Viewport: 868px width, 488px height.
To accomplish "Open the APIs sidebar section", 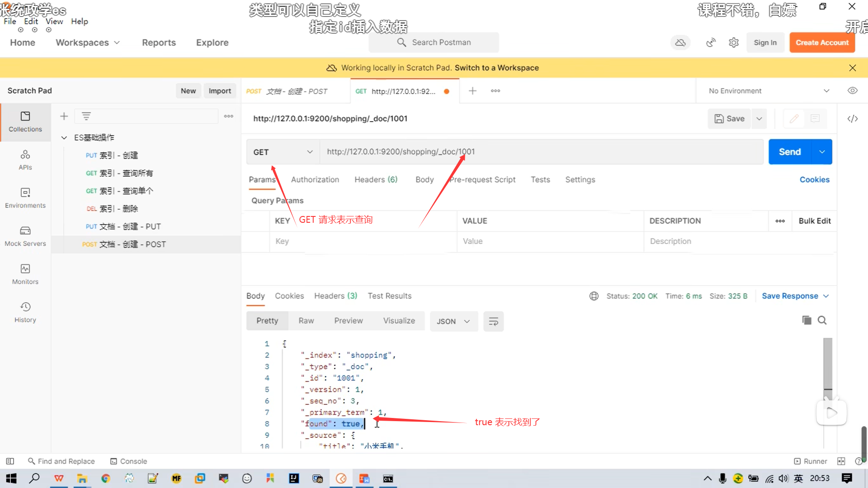I will pos(25,160).
